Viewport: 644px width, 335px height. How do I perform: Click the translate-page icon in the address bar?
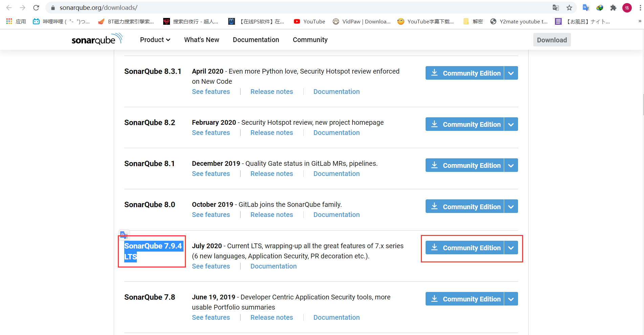coord(555,7)
